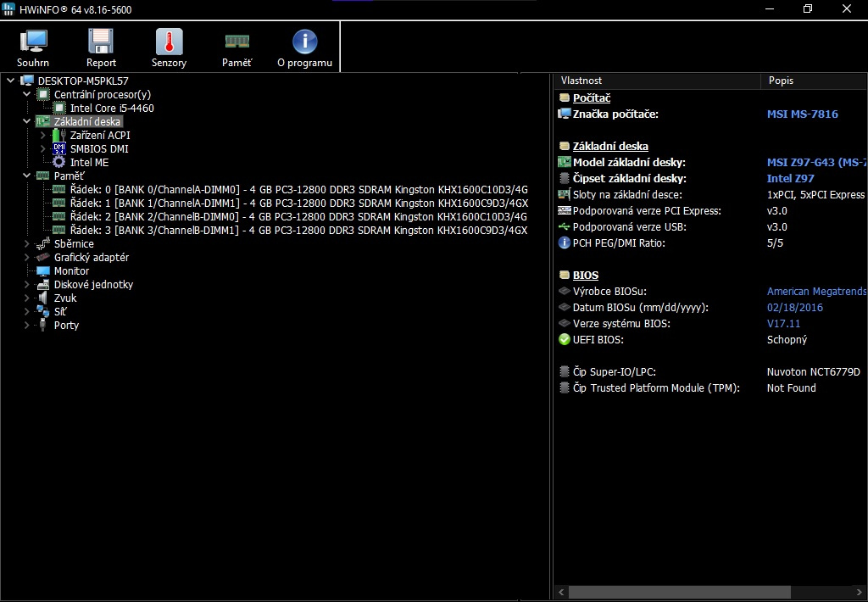Click the Intel Z97 chipset link
Screen dimensions: 868x602
tap(790, 178)
